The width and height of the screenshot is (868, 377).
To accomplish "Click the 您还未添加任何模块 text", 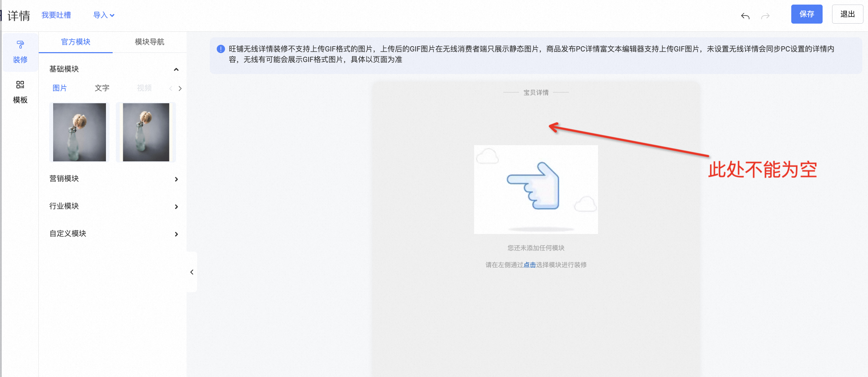I will tap(536, 248).
